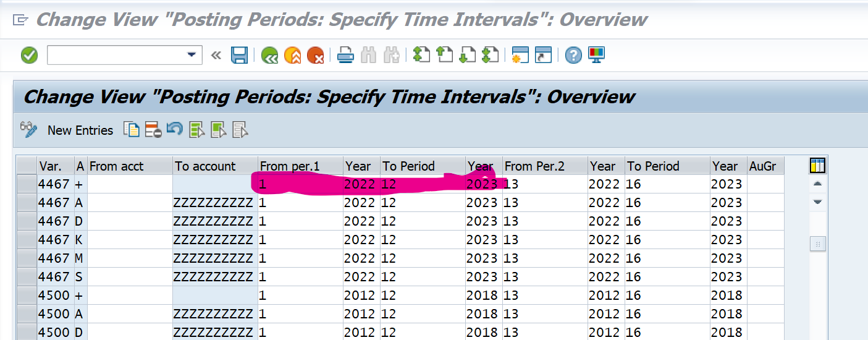Click From per.1 field in 4467 M row

300,258
